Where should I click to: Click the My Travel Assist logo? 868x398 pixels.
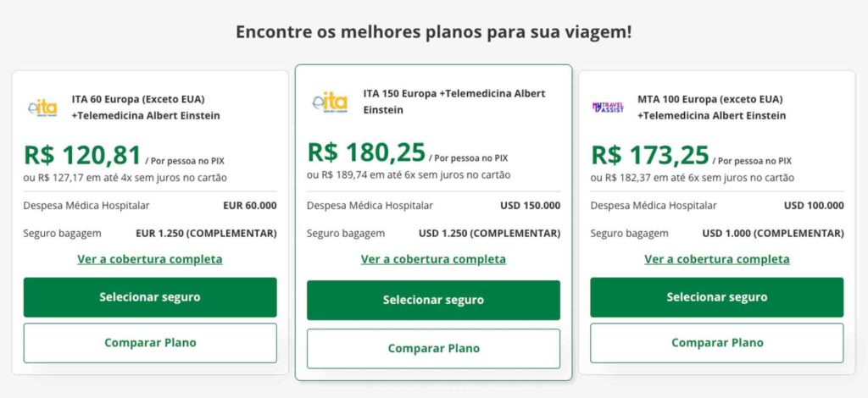pos(608,108)
